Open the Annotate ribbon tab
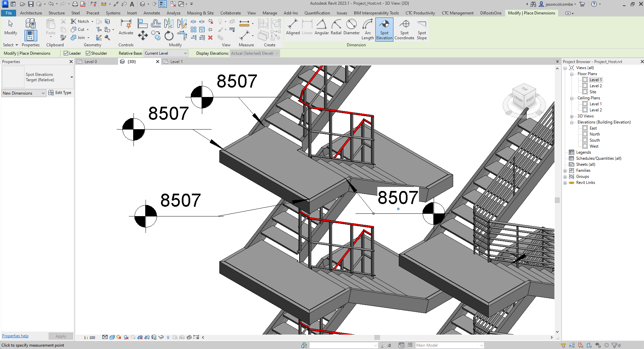This screenshot has width=644, height=349. coord(152,13)
